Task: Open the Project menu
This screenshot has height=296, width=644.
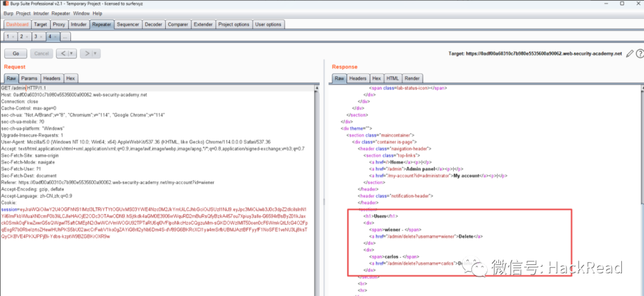Action: click(x=23, y=14)
